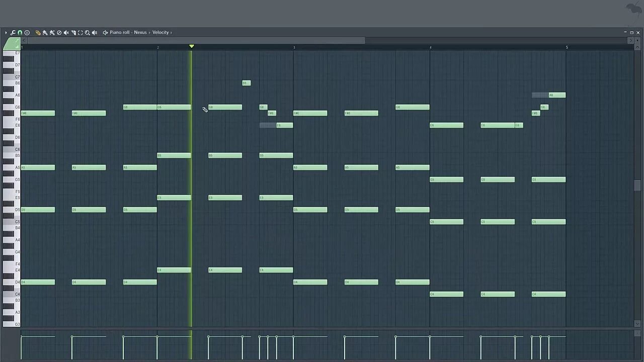644x362 pixels.
Task: Click the green color group corner tab
Action: 11,44
